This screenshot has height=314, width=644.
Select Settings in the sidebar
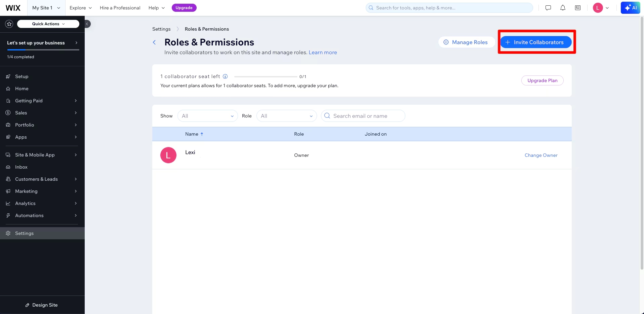pos(24,233)
